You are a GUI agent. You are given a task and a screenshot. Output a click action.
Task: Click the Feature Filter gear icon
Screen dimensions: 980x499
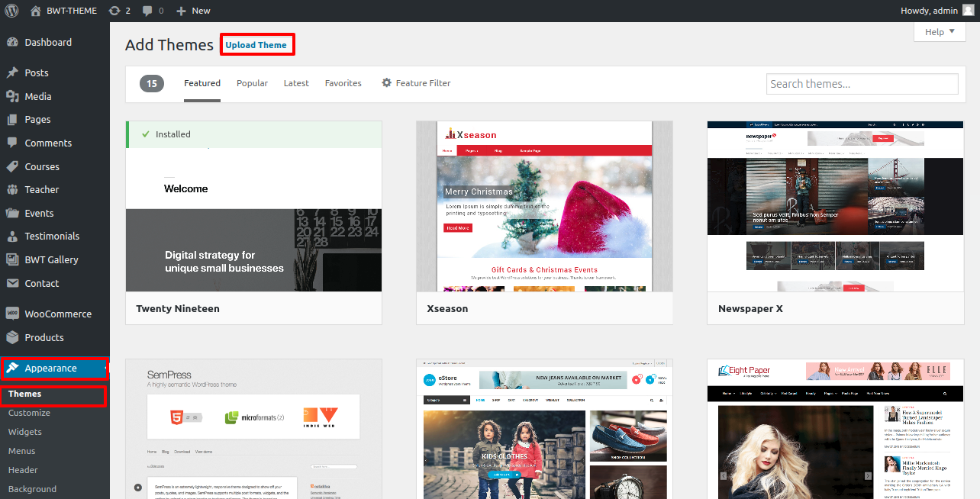tap(386, 83)
